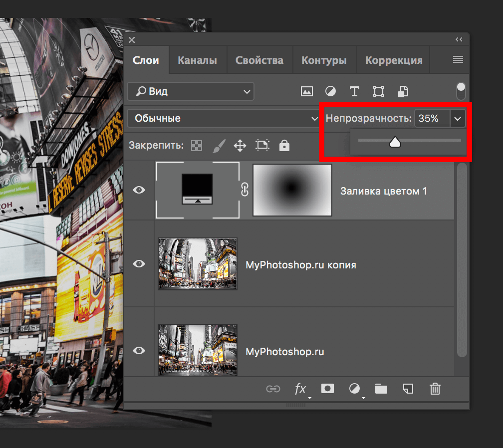Open the Layers panel menu
This screenshot has height=448, width=503.
[457, 59]
